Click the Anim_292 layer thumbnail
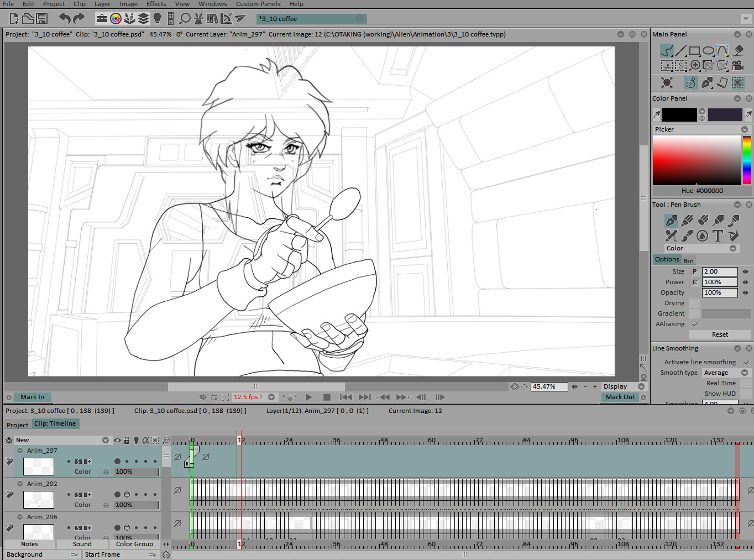This screenshot has height=560, width=754. coord(39,500)
